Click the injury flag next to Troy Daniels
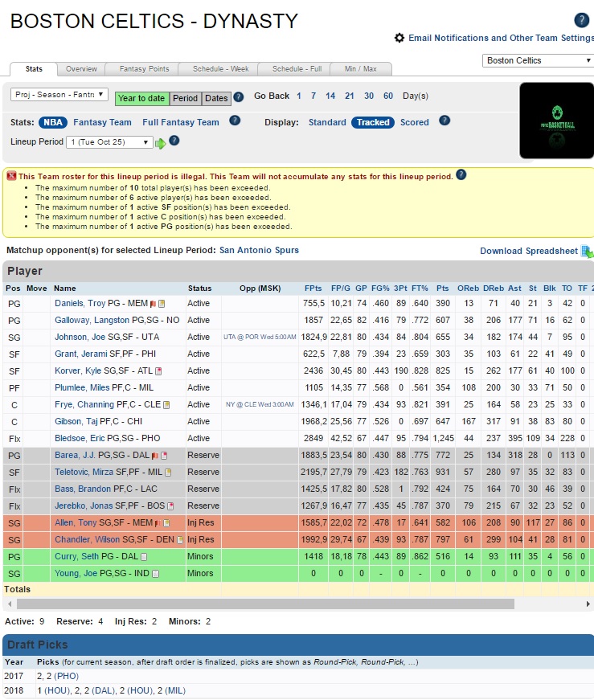 point(153,304)
